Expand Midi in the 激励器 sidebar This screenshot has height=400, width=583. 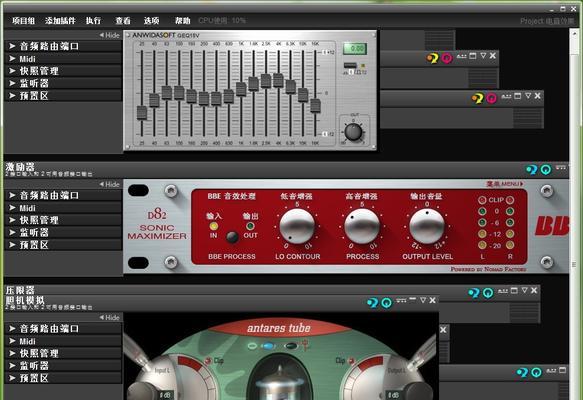point(63,208)
